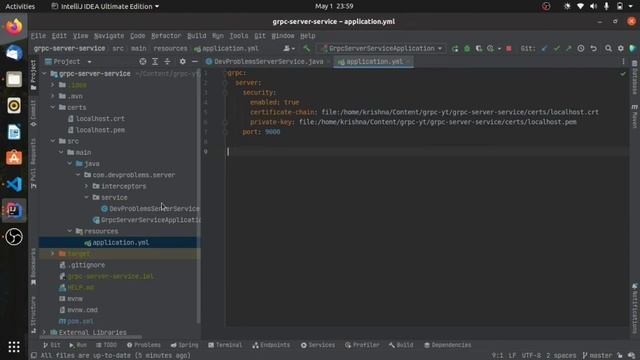Collapse the grpc-server-service root folder
640x360 pixels.
coord(44,74)
